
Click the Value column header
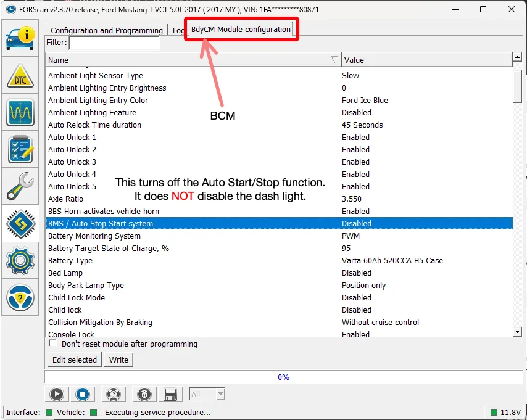427,60
